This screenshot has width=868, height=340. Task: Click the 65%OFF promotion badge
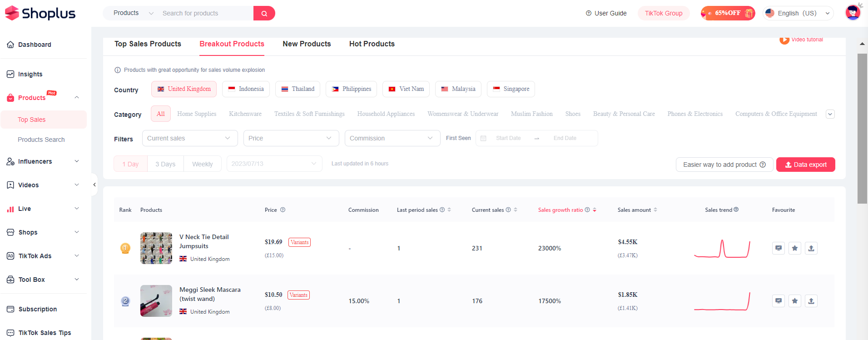[x=728, y=13]
